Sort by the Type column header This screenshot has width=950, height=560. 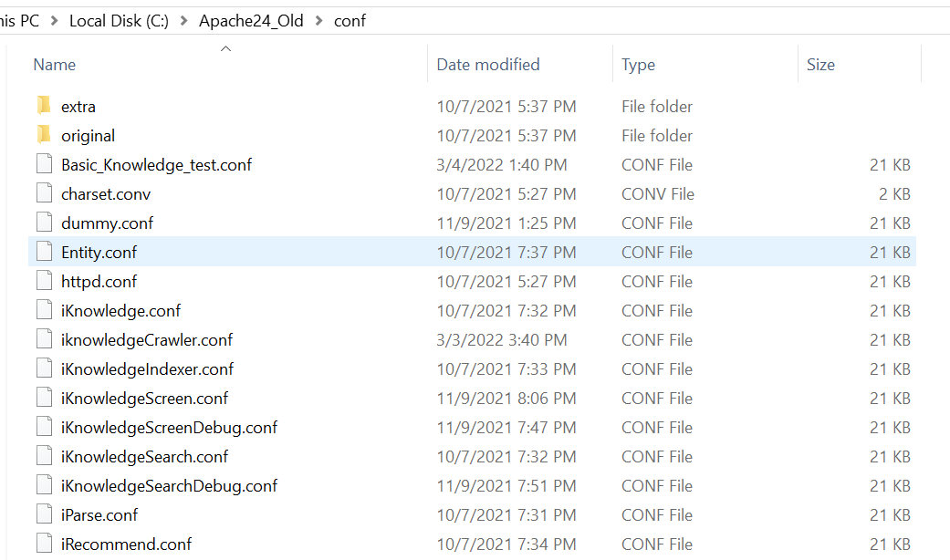pyautogui.click(x=639, y=65)
